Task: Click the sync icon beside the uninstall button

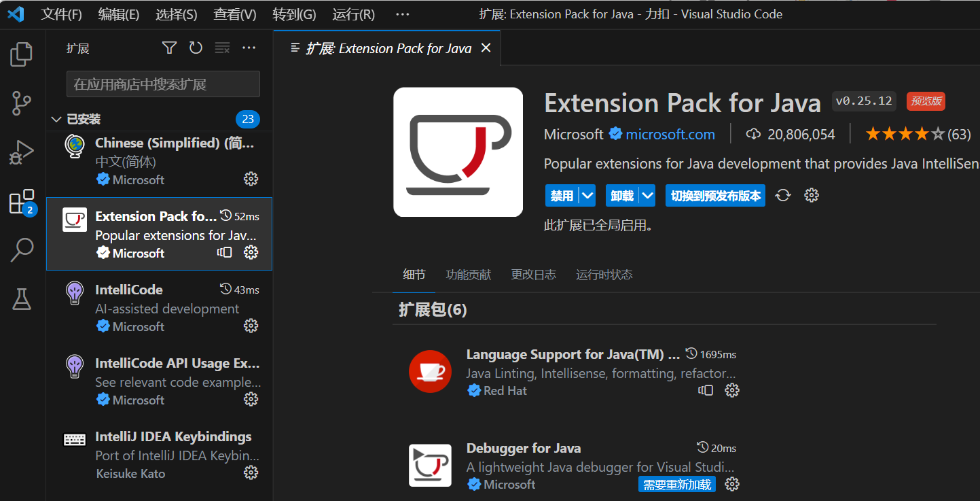Action: 784,195
